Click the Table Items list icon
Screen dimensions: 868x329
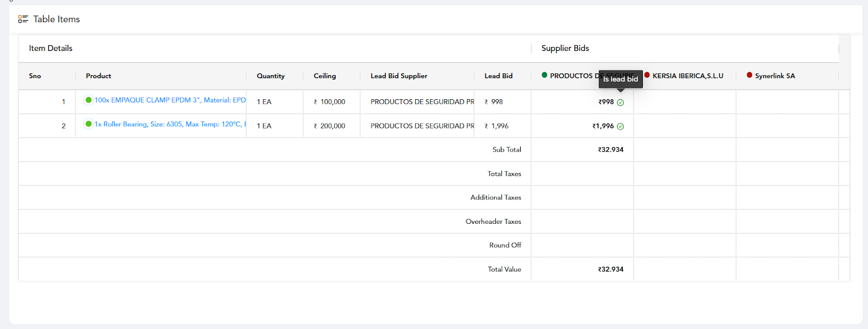[x=23, y=19]
